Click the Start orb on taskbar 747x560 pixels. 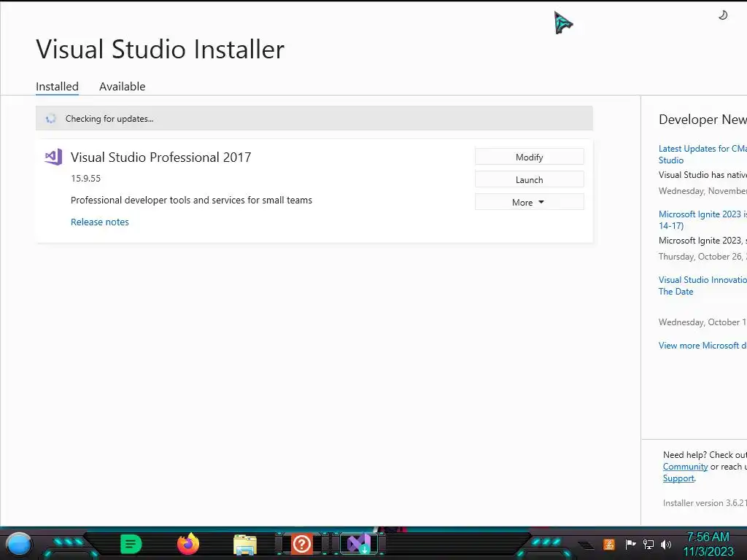point(19,544)
